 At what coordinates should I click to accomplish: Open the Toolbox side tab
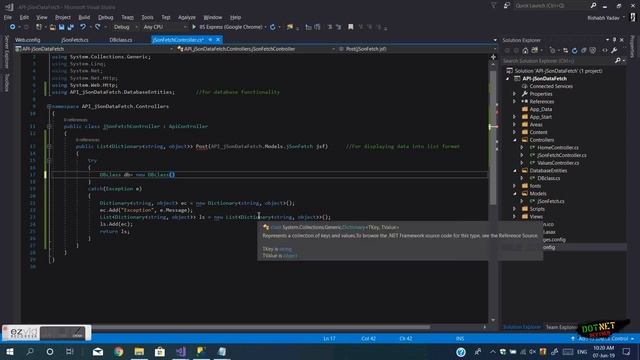click(x=6, y=83)
